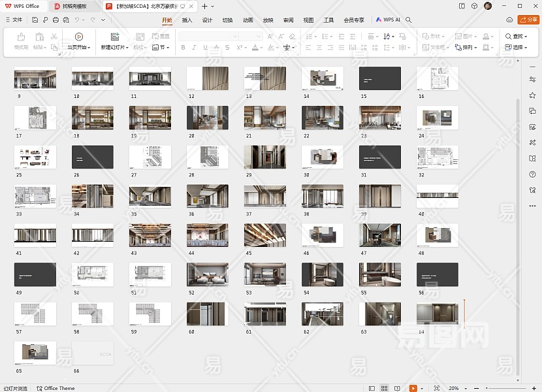Select slide thumbnail number 44
The width and height of the screenshot is (542, 392).
(208, 235)
